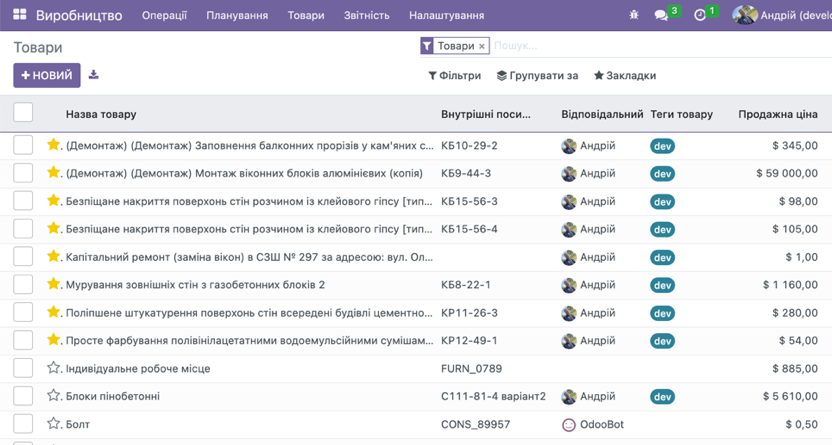This screenshot has width=832, height=445.
Task: Favorite the Індивідуальне робоче місце star
Action: (54, 368)
